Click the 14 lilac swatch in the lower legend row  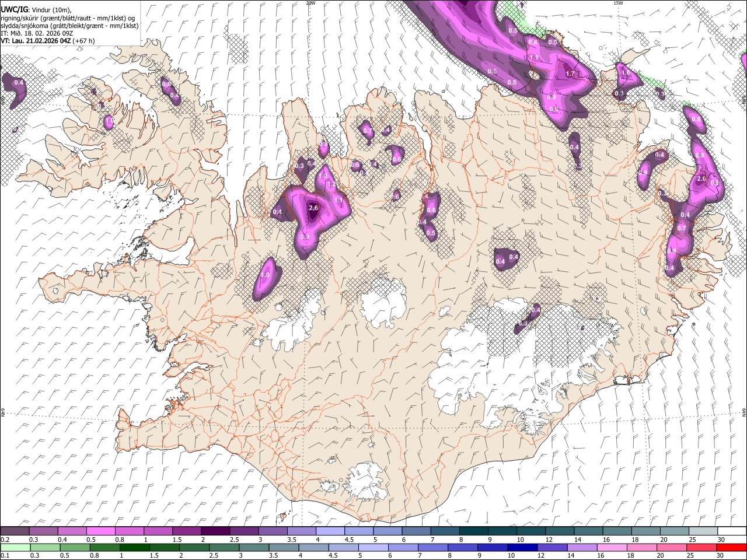pyautogui.click(x=582, y=547)
